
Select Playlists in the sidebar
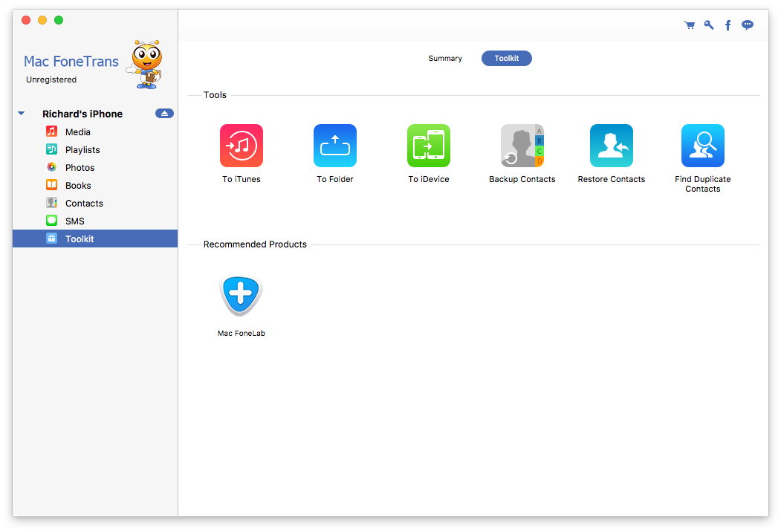point(95,150)
